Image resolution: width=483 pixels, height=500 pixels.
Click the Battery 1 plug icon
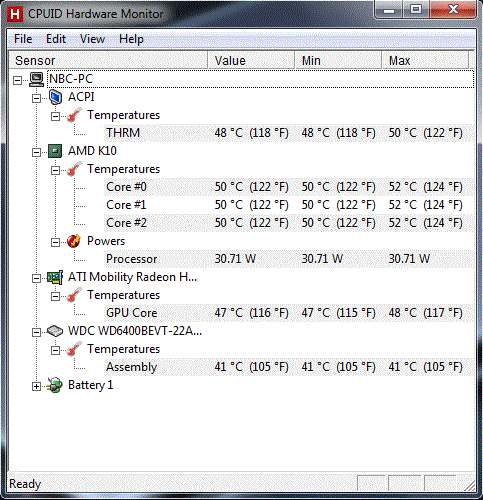(x=55, y=385)
